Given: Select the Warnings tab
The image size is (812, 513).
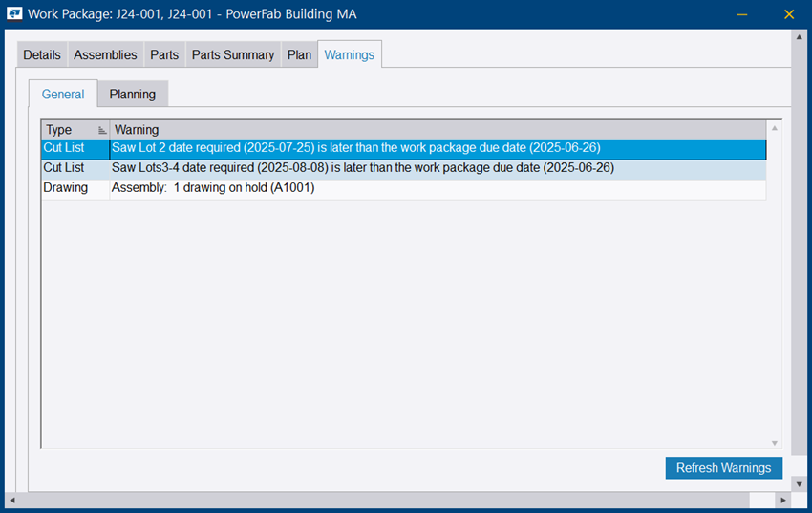Looking at the screenshot, I should click(x=350, y=54).
